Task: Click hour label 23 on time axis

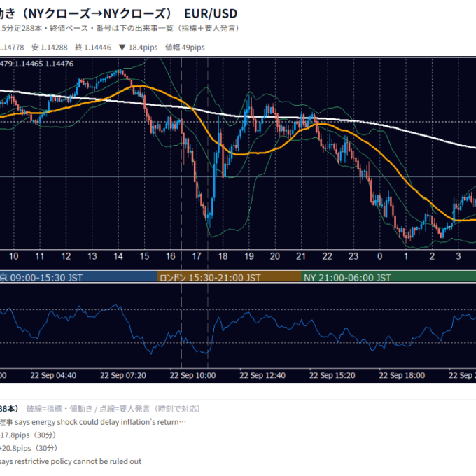Action: pos(353,256)
